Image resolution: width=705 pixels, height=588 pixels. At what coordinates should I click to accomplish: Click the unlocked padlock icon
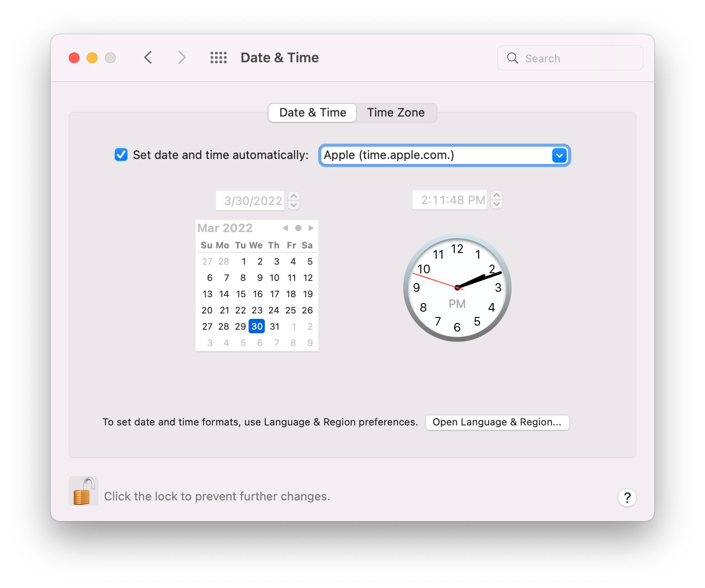83,491
